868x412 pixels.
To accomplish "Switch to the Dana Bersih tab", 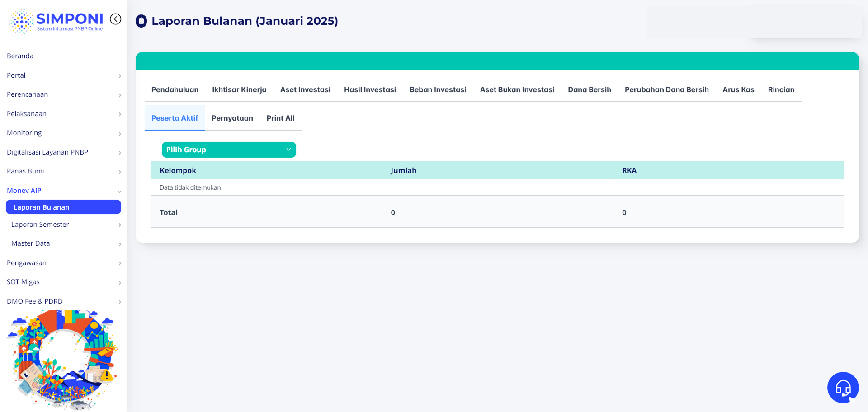I will coord(590,89).
